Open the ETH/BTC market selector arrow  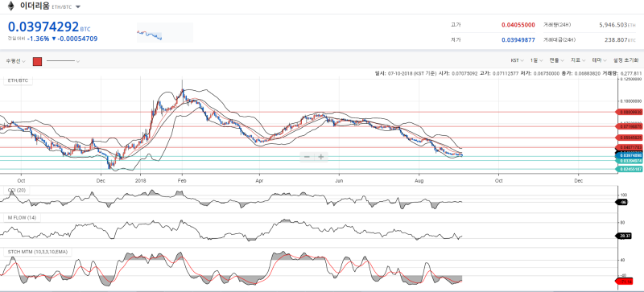(78, 7)
